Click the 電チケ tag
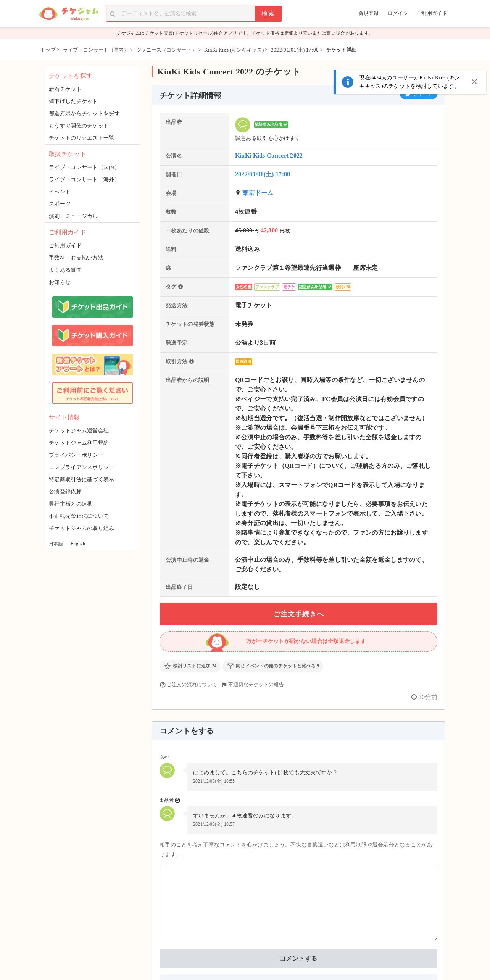Viewport: 490px width, 980px height. (x=289, y=287)
